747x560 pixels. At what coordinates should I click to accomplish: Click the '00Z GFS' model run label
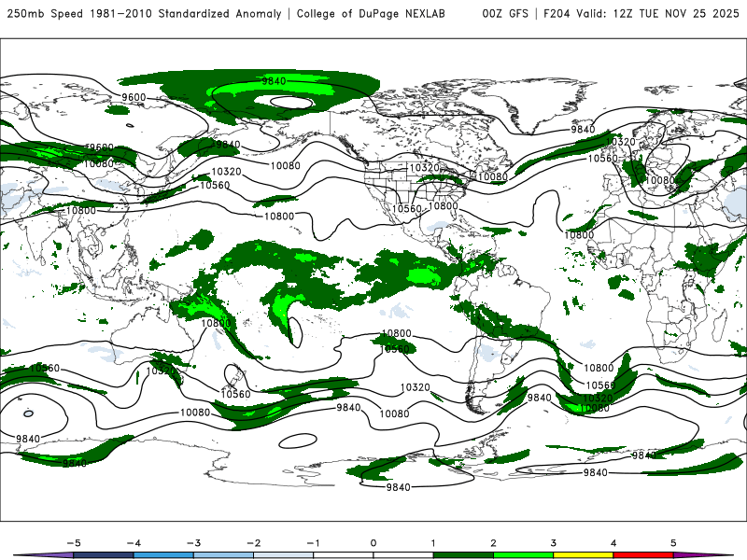click(x=505, y=13)
